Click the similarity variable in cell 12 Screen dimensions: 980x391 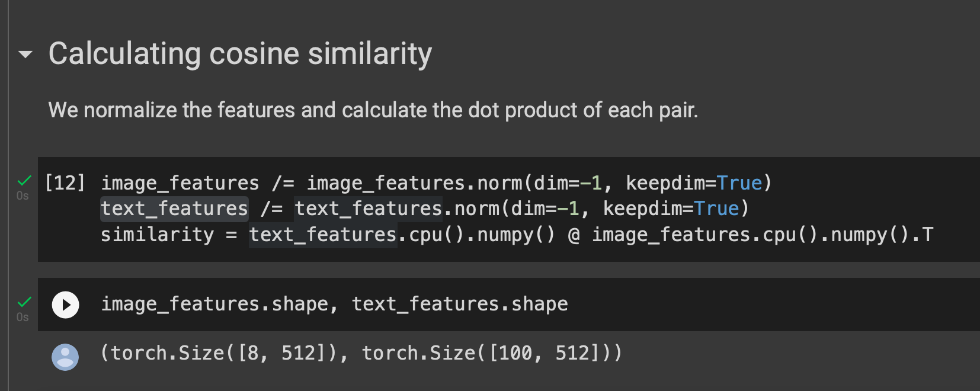[157, 235]
